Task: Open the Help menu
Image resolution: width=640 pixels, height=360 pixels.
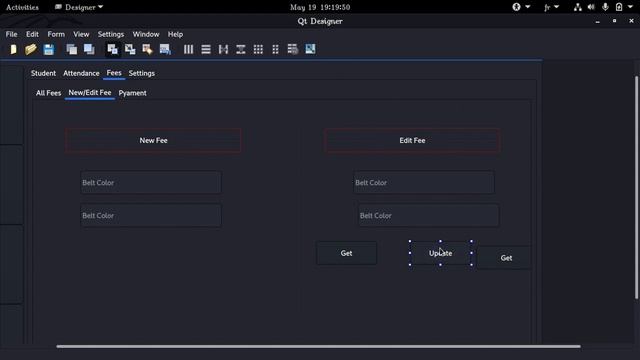Action: tap(176, 34)
